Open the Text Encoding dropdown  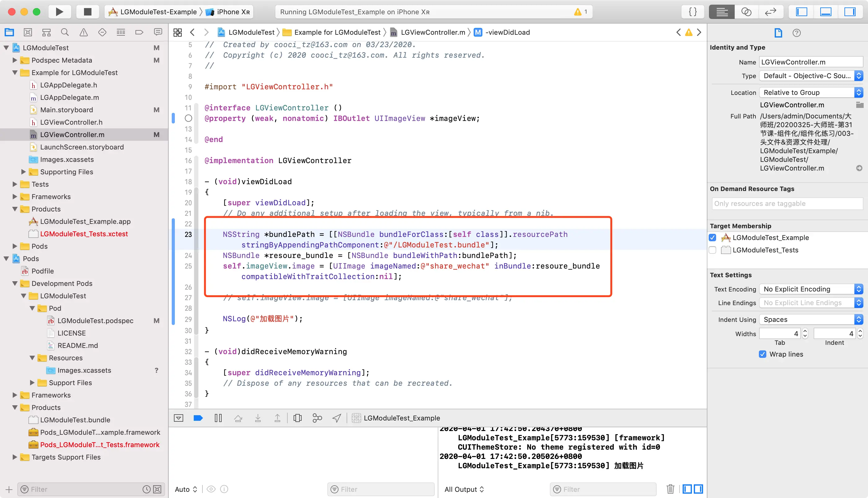[x=811, y=289]
